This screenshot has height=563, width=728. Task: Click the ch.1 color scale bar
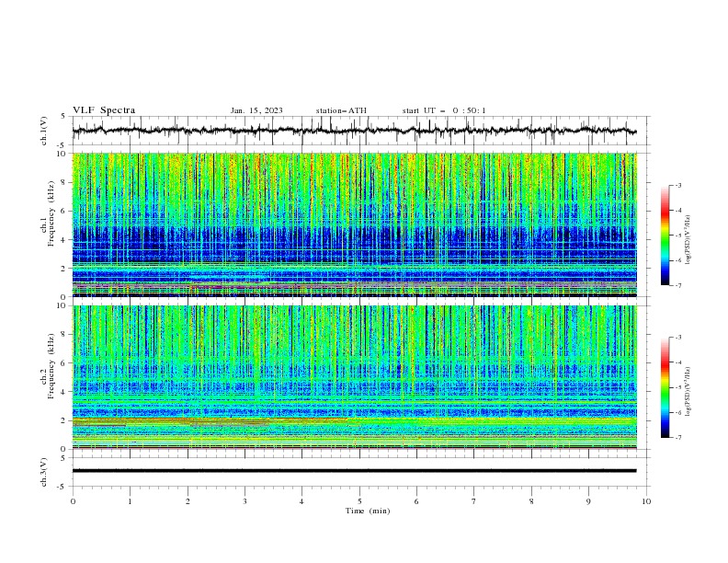point(665,236)
